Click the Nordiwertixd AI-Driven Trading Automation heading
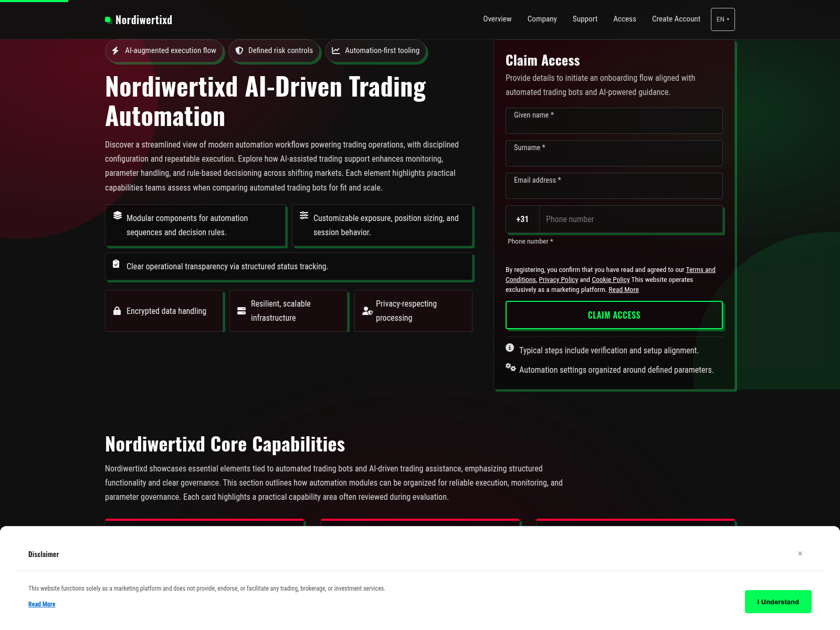Screen dimensions: 840x630 tap(266, 102)
